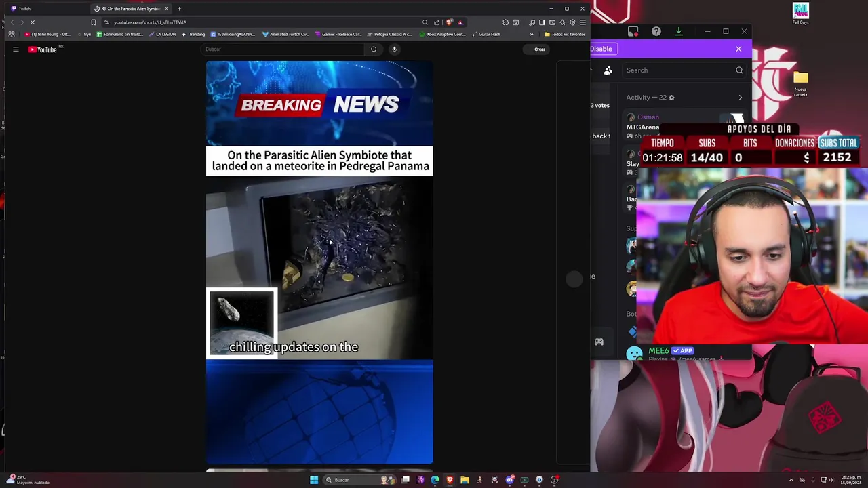The width and height of the screenshot is (868, 488).
Task: Open Activity settings gear icon
Action: click(672, 98)
